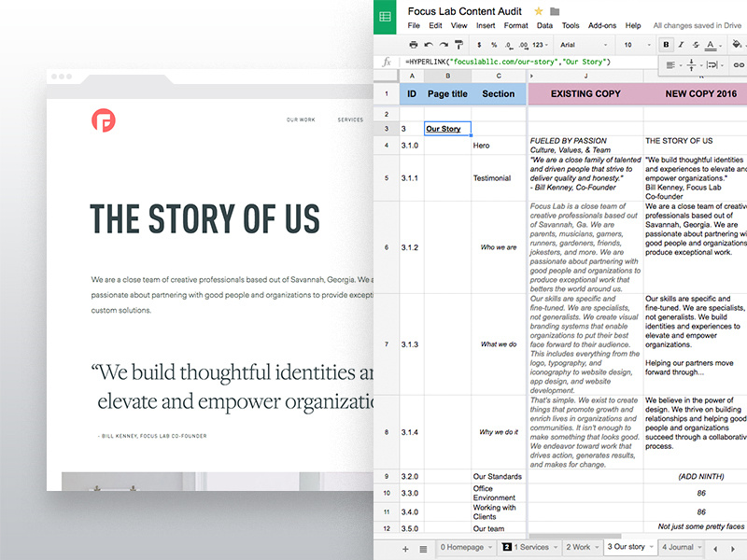This screenshot has width=747, height=560.
Task: Switch to the '1 Services' sheet tab
Action: click(529, 547)
